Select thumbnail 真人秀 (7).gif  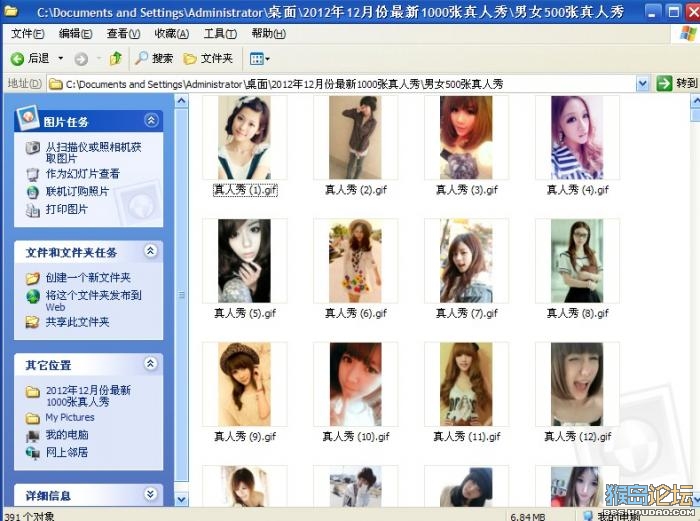[466, 261]
